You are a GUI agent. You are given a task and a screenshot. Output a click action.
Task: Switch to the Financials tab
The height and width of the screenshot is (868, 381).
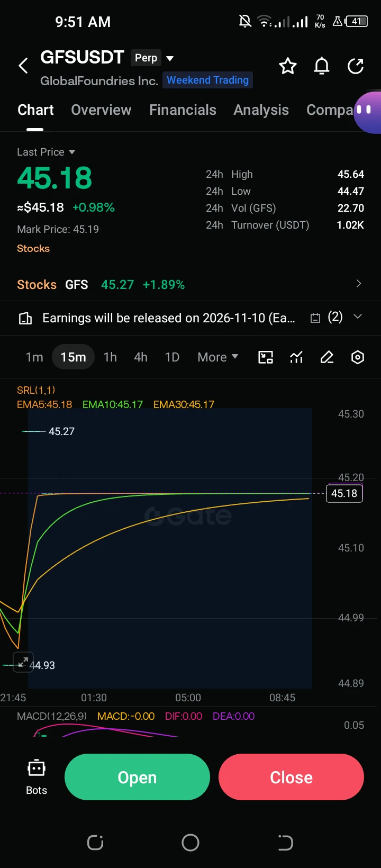[183, 110]
